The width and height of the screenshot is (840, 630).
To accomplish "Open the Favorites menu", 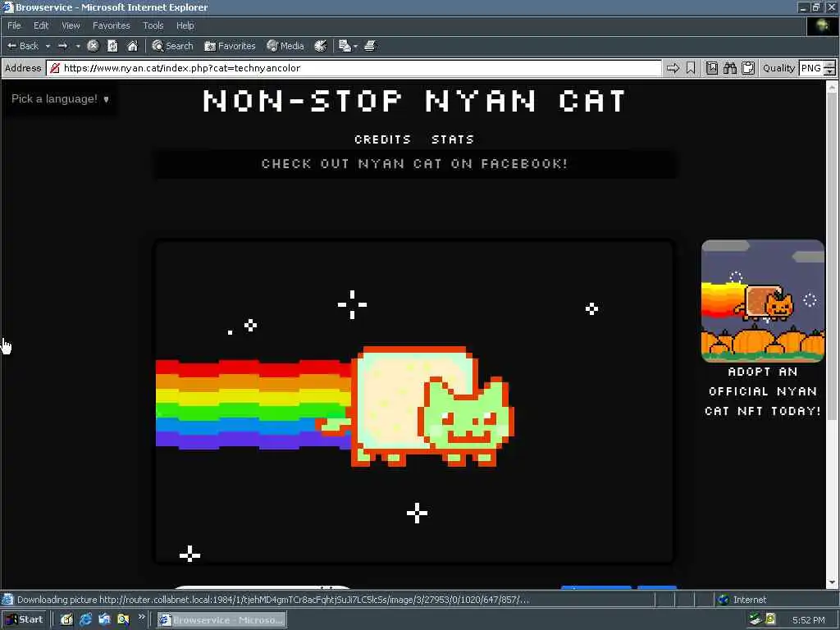I will 111,25.
